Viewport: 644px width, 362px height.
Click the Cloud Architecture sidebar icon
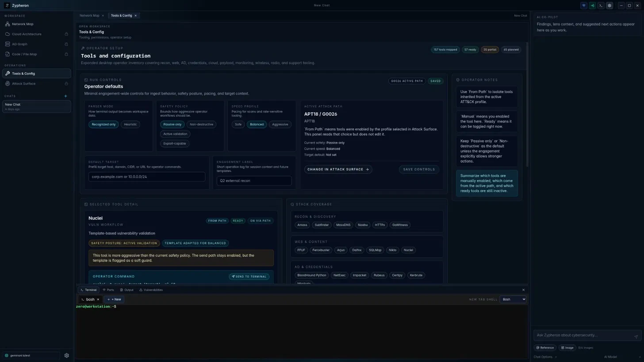8,34
